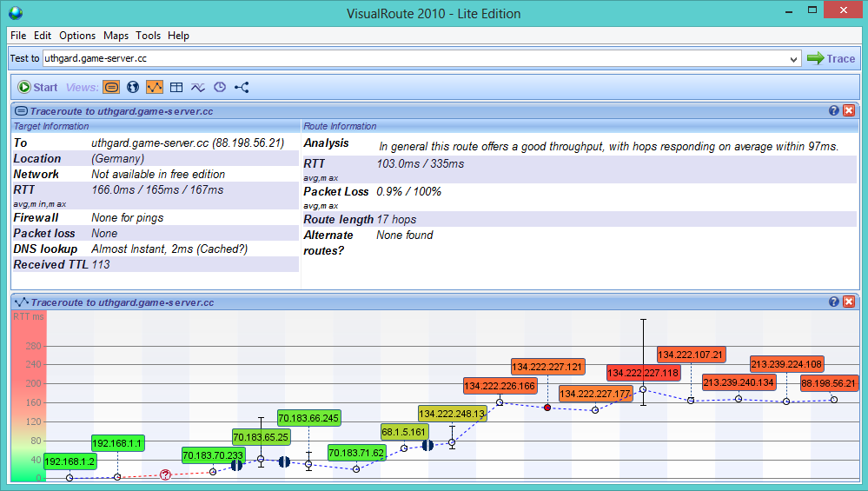Viewport: 868px width, 491px height.
Task: Open the clock history view icon
Action: (x=220, y=87)
